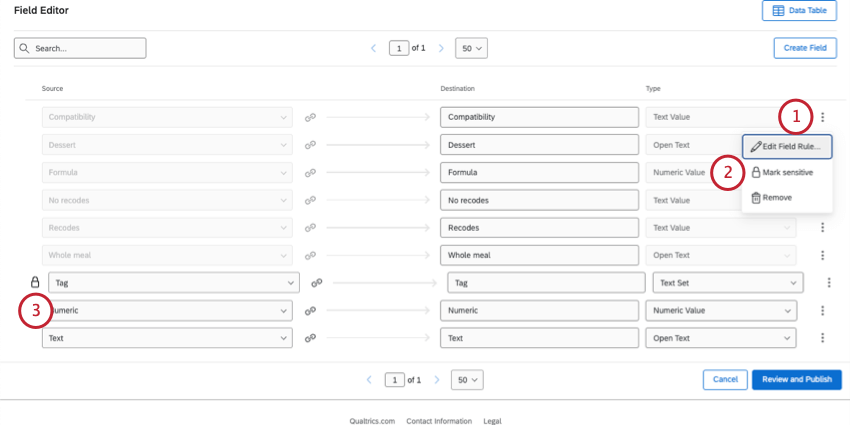The width and height of the screenshot is (850, 425).
Task: Click the link icon in the Compatibility row
Action: click(x=310, y=117)
